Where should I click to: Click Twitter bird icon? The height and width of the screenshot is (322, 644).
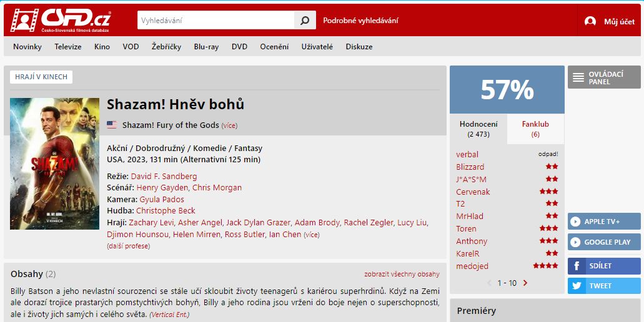577,286
